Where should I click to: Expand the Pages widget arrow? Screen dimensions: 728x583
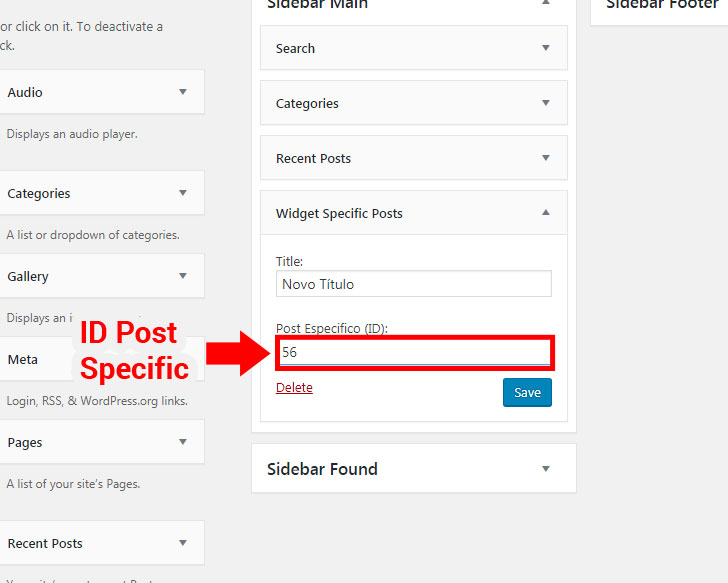click(183, 442)
